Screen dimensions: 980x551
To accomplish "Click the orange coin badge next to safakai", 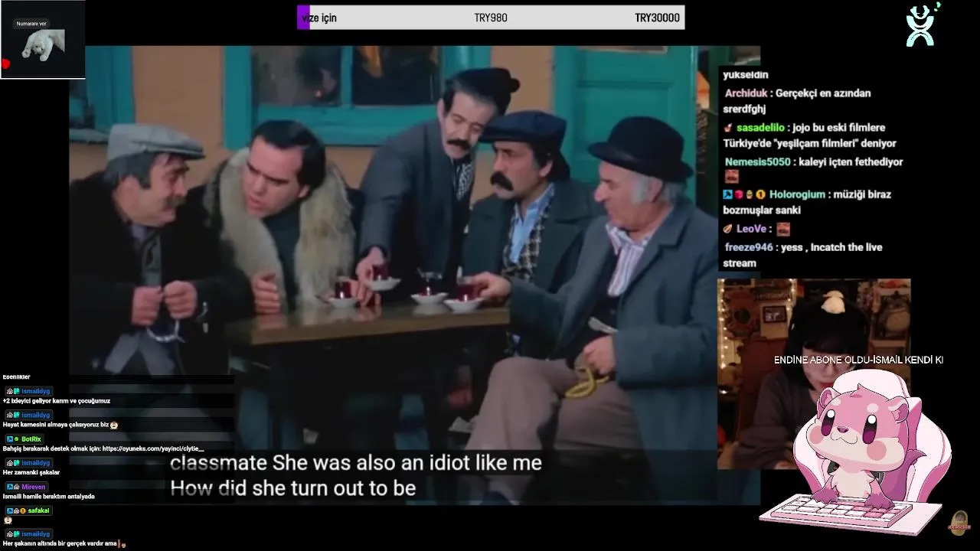I will click(x=23, y=510).
